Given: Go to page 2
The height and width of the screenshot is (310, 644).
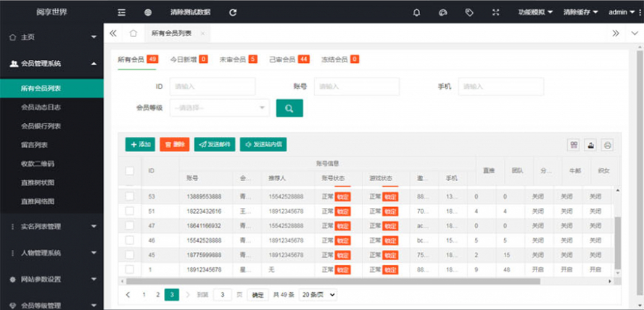Looking at the screenshot, I should pos(157,294).
